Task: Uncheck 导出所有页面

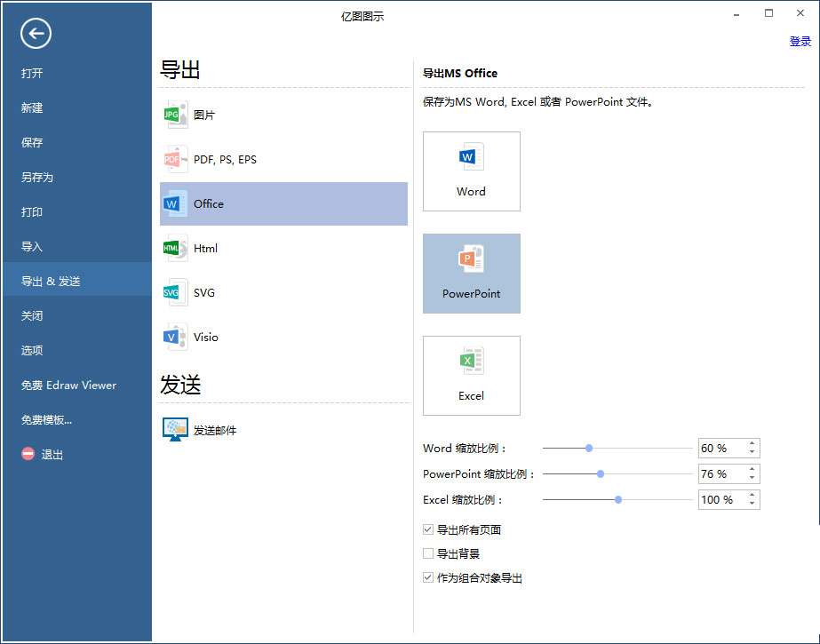Action: (x=428, y=529)
